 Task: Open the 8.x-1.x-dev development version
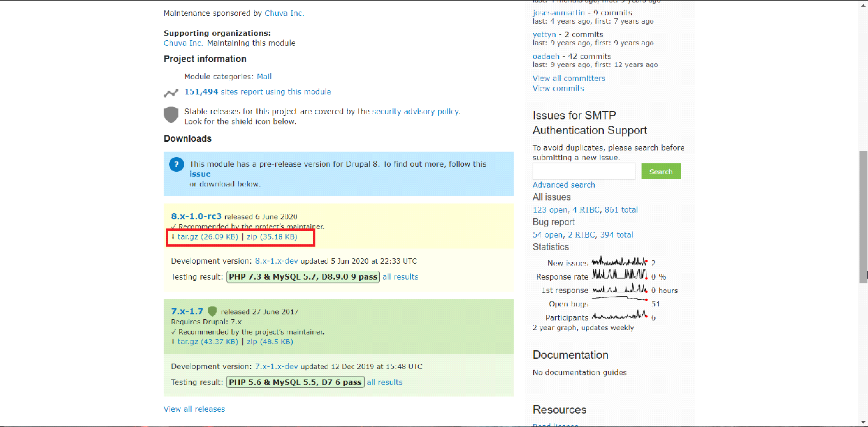coord(276,261)
